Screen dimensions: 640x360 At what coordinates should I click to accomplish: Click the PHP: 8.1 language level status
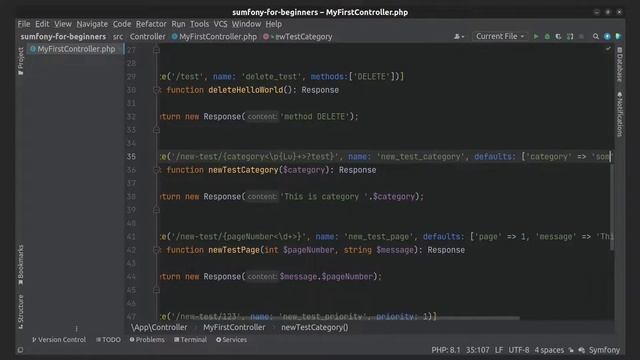click(446, 350)
